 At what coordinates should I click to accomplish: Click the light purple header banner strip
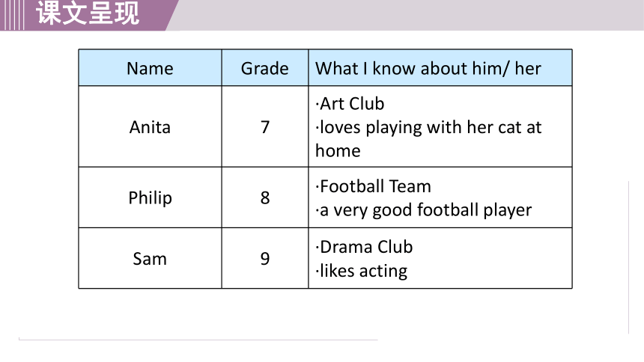[409, 15]
